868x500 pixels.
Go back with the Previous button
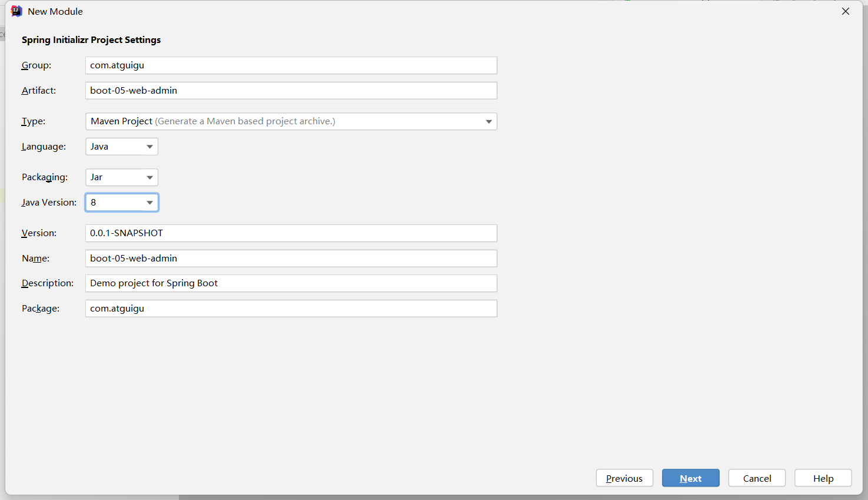tap(624, 478)
